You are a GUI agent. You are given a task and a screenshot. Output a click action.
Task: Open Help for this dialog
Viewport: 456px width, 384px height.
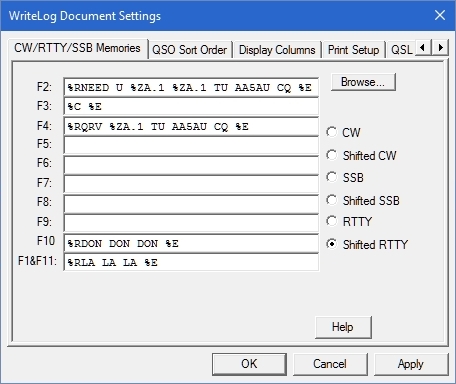(343, 327)
